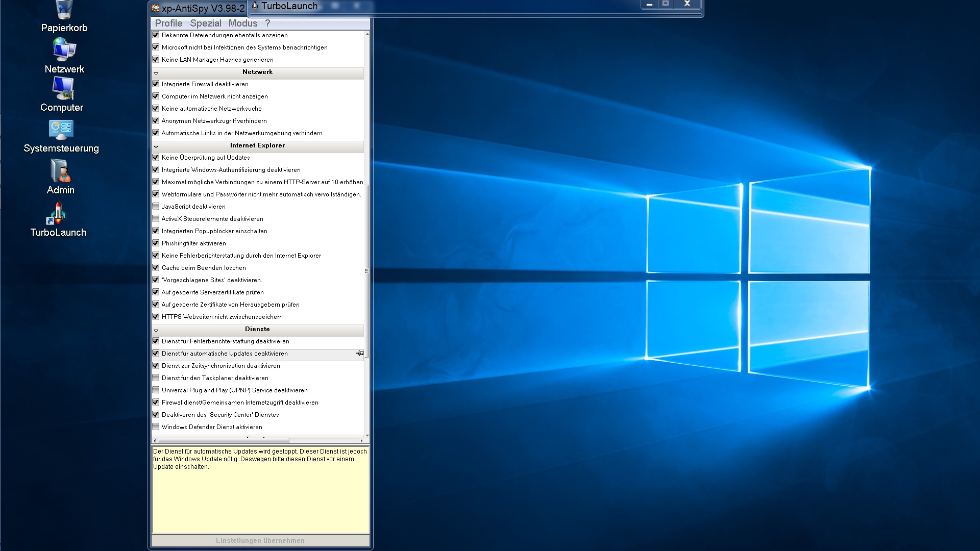Click Einstellungen übernehmen button
The image size is (980, 551).
coord(260,540)
